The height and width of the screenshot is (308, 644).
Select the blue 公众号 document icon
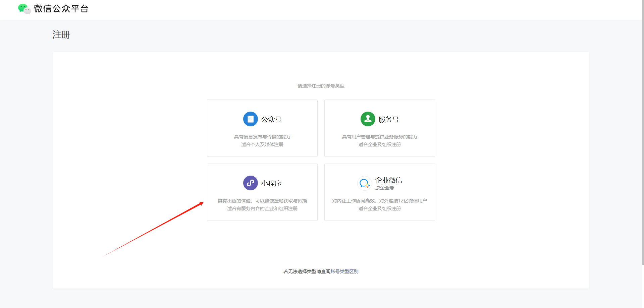[x=250, y=119]
